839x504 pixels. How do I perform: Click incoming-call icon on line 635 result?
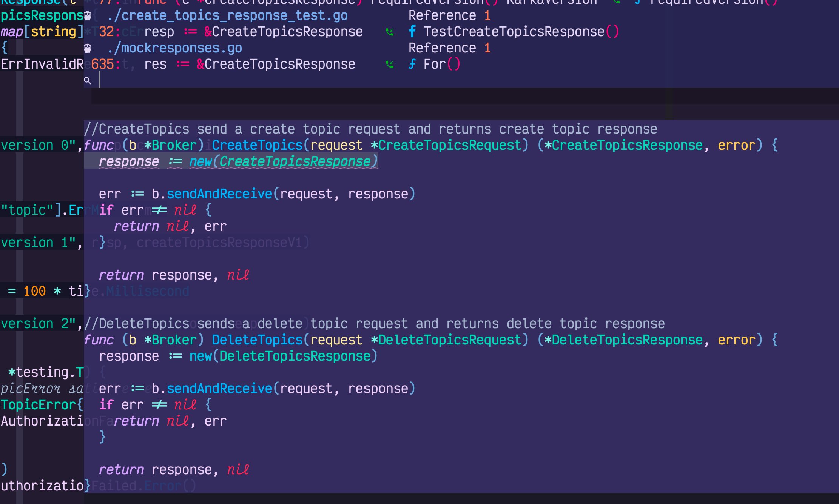click(390, 65)
